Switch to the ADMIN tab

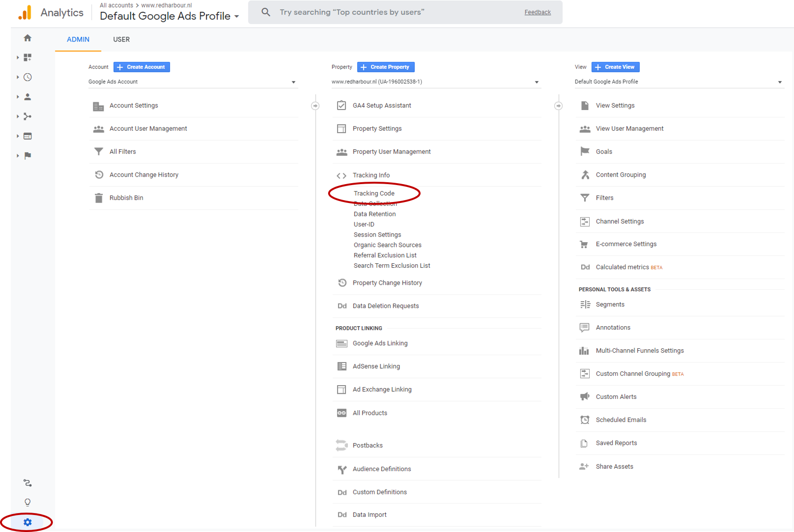click(x=78, y=40)
